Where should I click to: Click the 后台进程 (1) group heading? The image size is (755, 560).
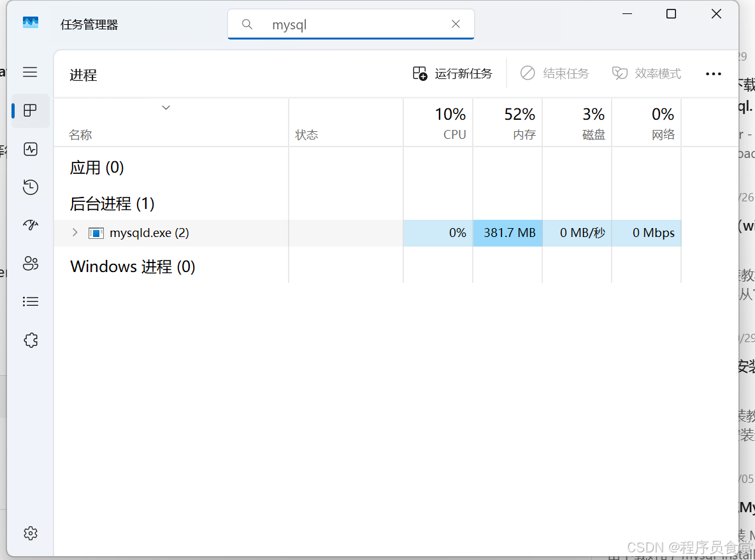[111, 204]
